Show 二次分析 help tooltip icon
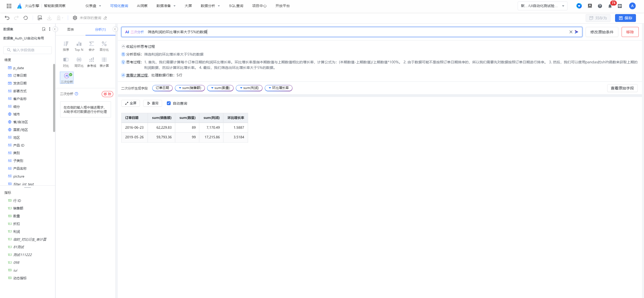This screenshot has height=298, width=644. 77,94
